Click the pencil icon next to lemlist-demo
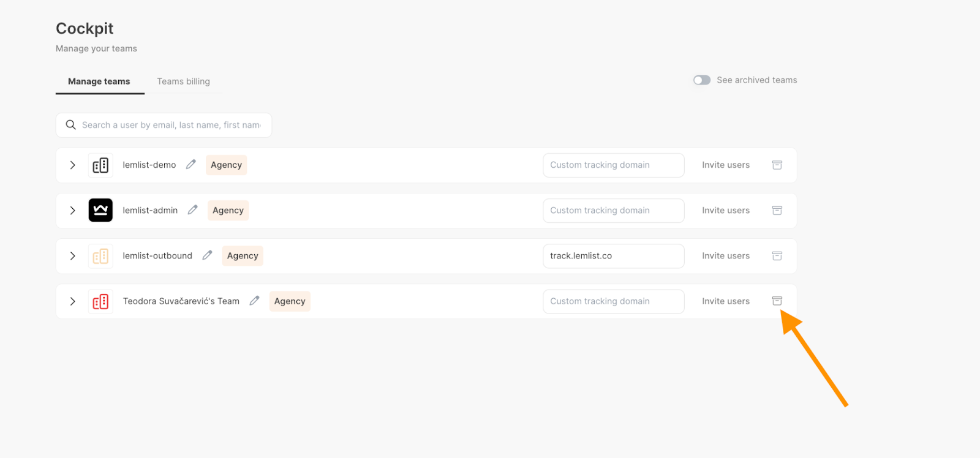 point(191,165)
